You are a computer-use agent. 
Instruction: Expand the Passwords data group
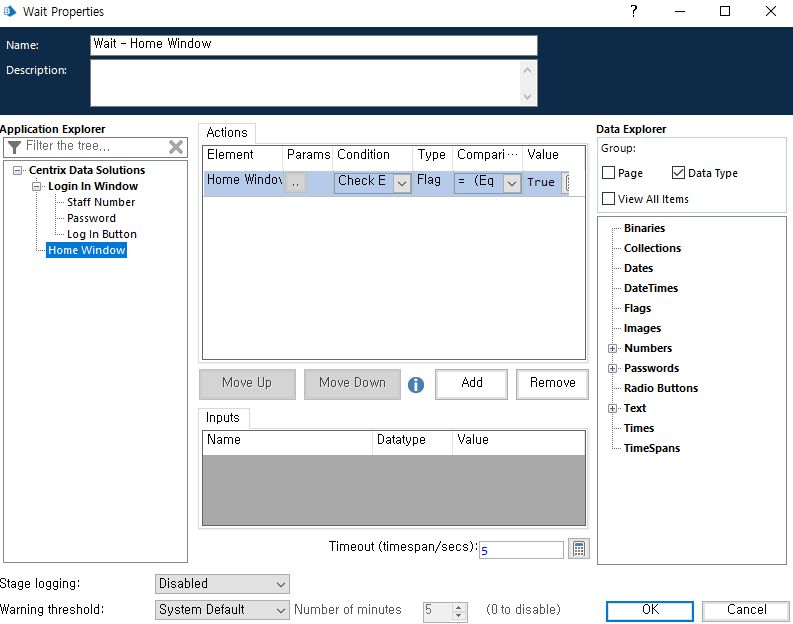point(612,369)
